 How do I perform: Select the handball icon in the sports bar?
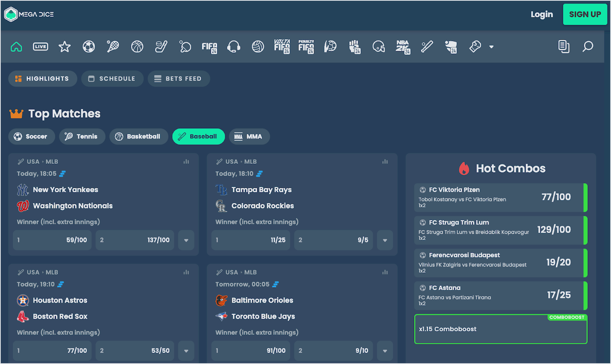pos(330,47)
